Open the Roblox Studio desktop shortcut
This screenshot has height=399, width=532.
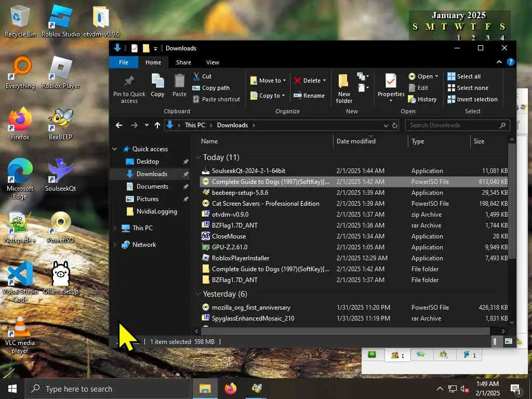(61, 21)
